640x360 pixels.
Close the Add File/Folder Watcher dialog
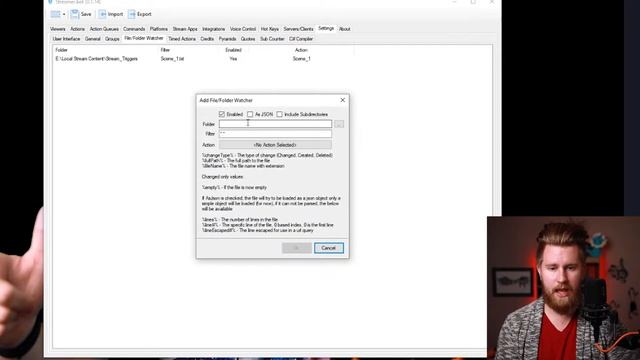coord(342,100)
